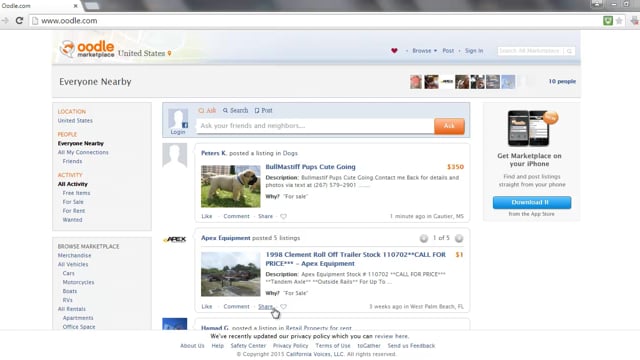Open Safety Center footer link

tap(248, 346)
